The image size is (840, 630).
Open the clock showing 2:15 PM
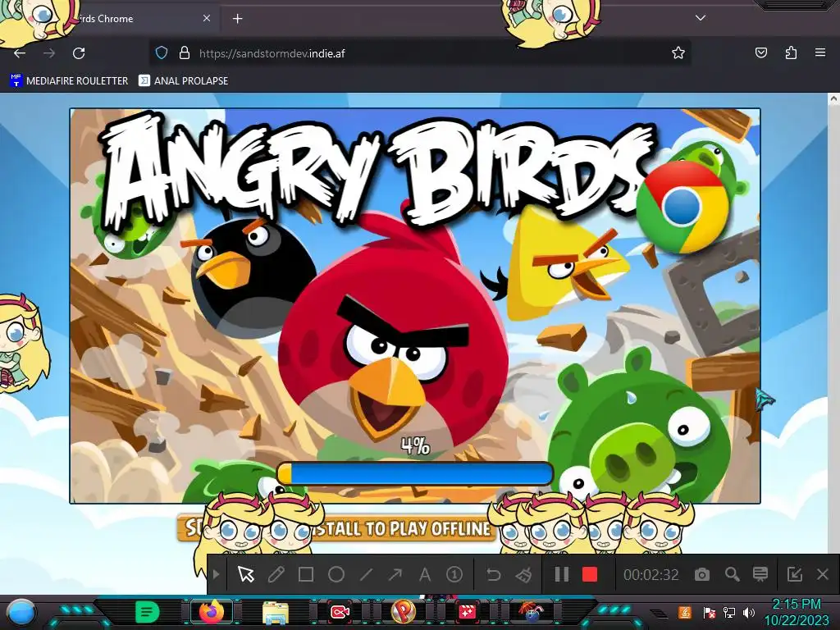click(x=797, y=612)
